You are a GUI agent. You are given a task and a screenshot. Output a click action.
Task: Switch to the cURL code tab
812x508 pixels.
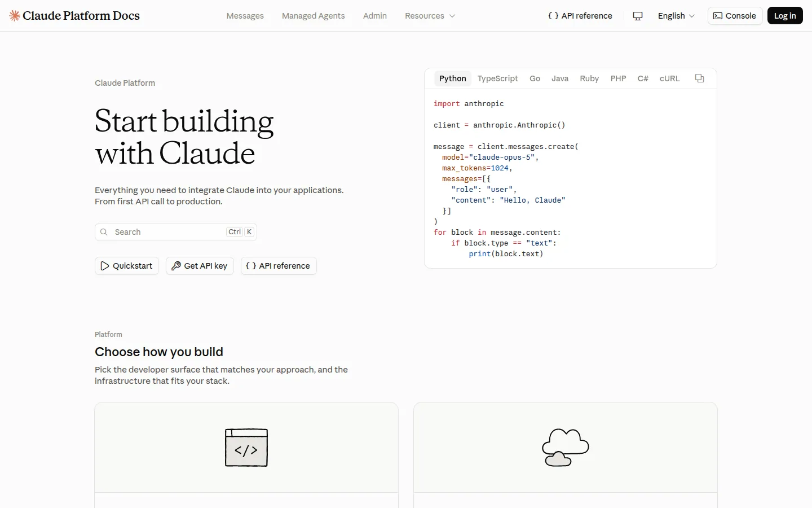669,78
